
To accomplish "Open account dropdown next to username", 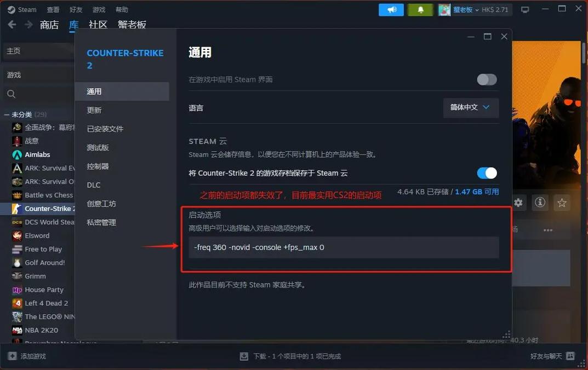I will [x=477, y=10].
